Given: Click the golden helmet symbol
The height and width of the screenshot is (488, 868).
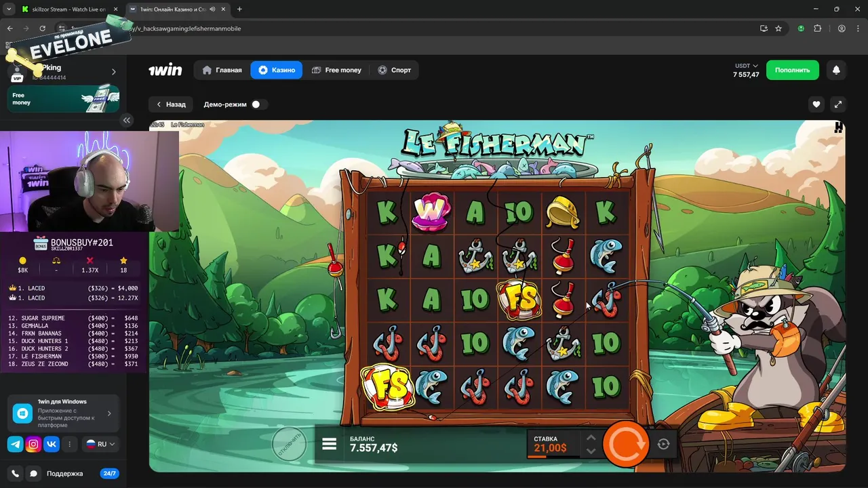Looking at the screenshot, I should (x=562, y=212).
